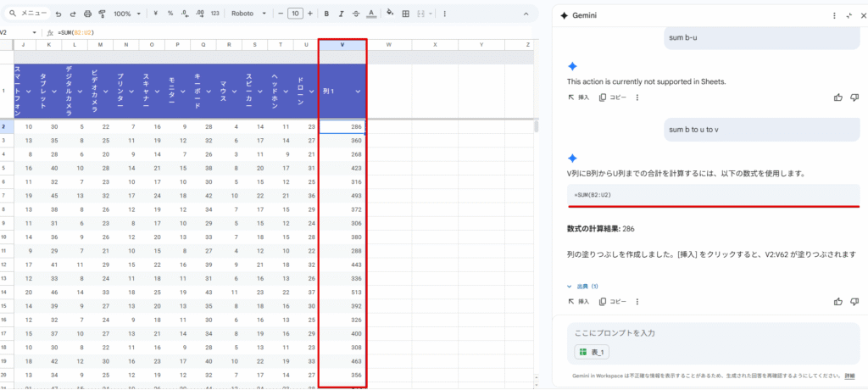868x390 pixels.
Task: Open the fill color paint bucket
Action: 389,14
